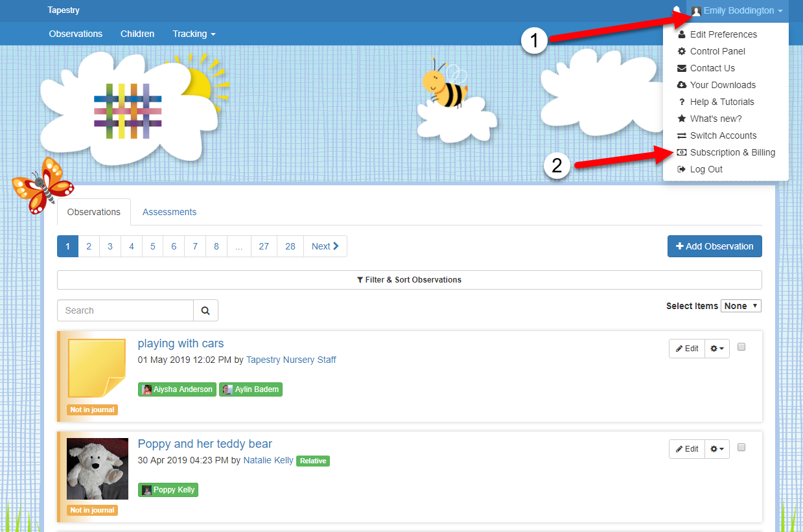Click the Tapestry brand name in header

tap(64, 10)
